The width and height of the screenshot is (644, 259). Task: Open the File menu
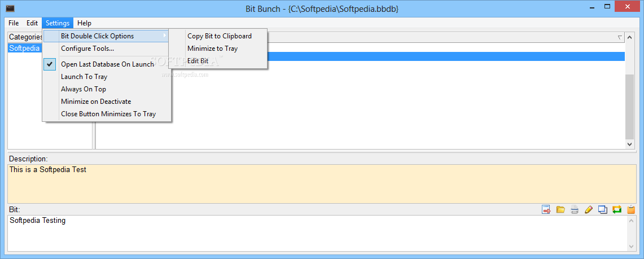click(x=14, y=23)
